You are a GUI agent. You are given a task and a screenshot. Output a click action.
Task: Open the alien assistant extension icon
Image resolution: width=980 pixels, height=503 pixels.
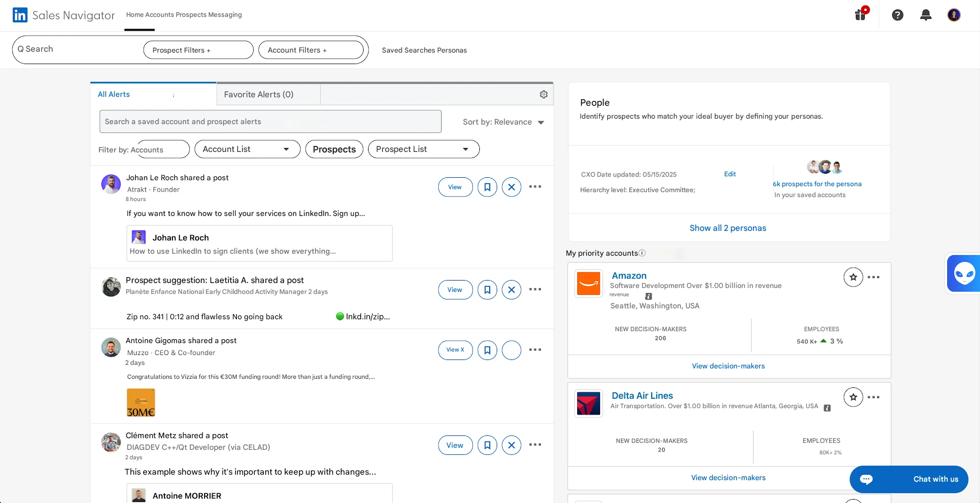964,274
